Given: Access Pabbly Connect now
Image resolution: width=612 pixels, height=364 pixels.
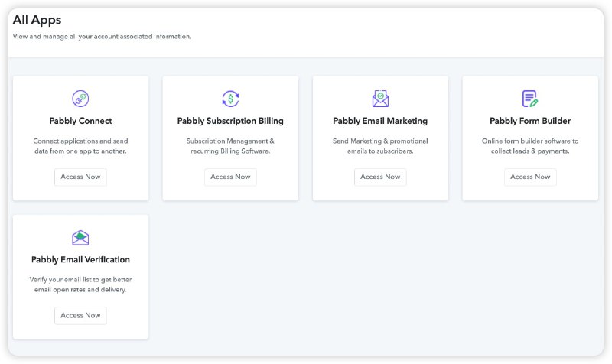Looking at the screenshot, I should tap(80, 177).
